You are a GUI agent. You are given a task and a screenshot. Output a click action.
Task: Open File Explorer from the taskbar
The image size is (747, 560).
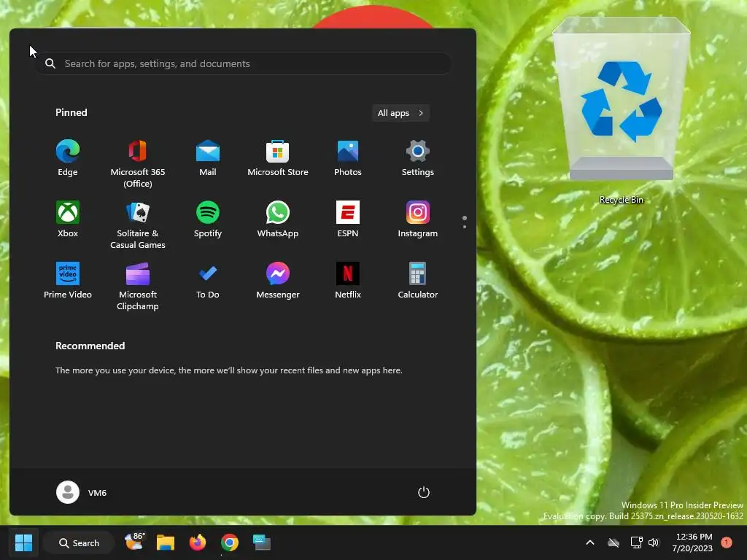(166, 542)
